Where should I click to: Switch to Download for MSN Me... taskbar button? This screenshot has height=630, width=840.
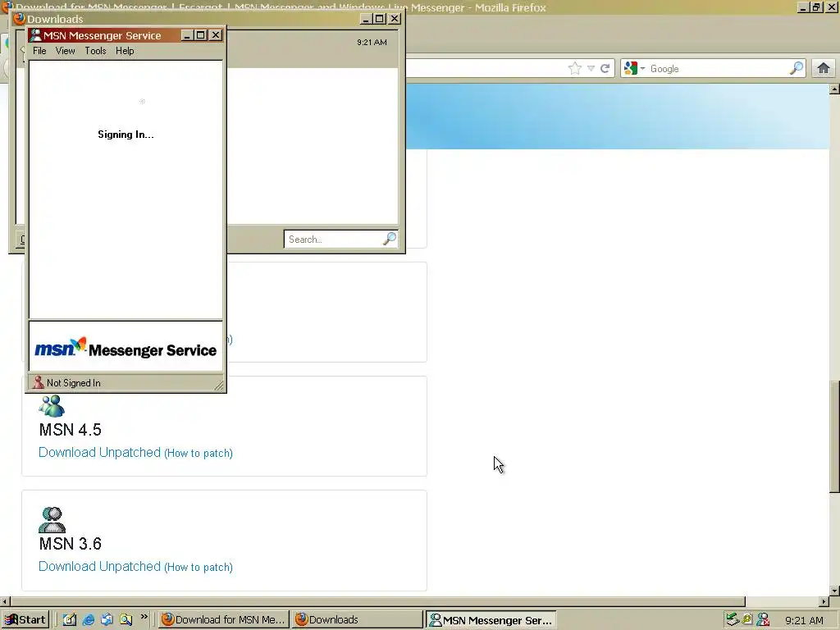coord(224,620)
